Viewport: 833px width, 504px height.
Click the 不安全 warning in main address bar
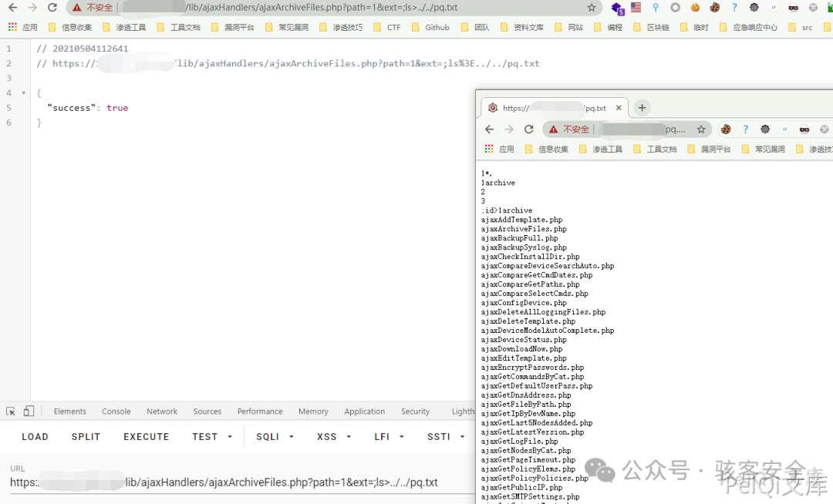[x=93, y=8]
